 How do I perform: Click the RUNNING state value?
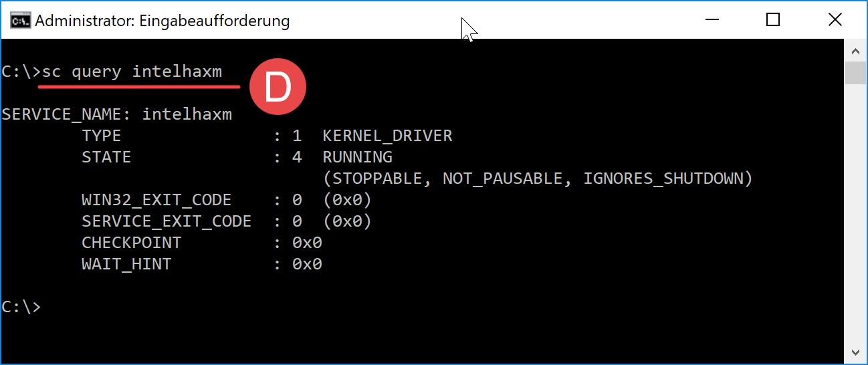click(357, 157)
